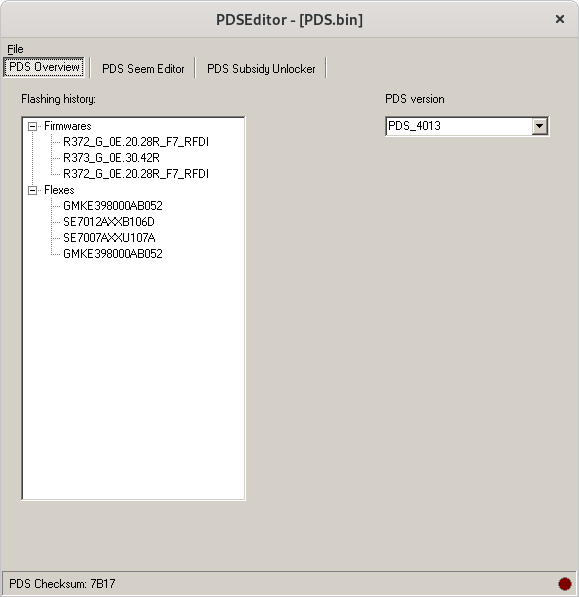
Task: Click the PDS Checksum status bar text
Action: pyautogui.click(x=62, y=584)
